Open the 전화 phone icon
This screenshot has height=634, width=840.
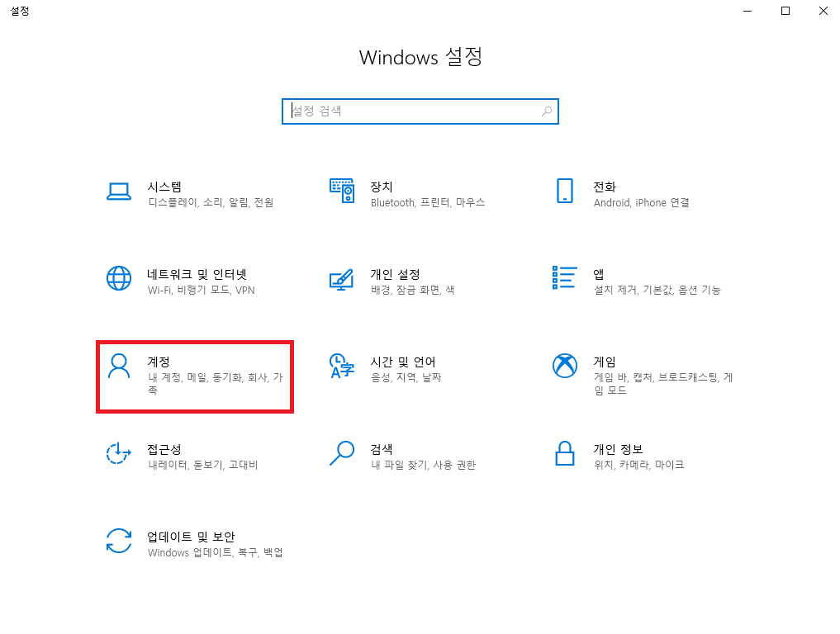pyautogui.click(x=565, y=191)
